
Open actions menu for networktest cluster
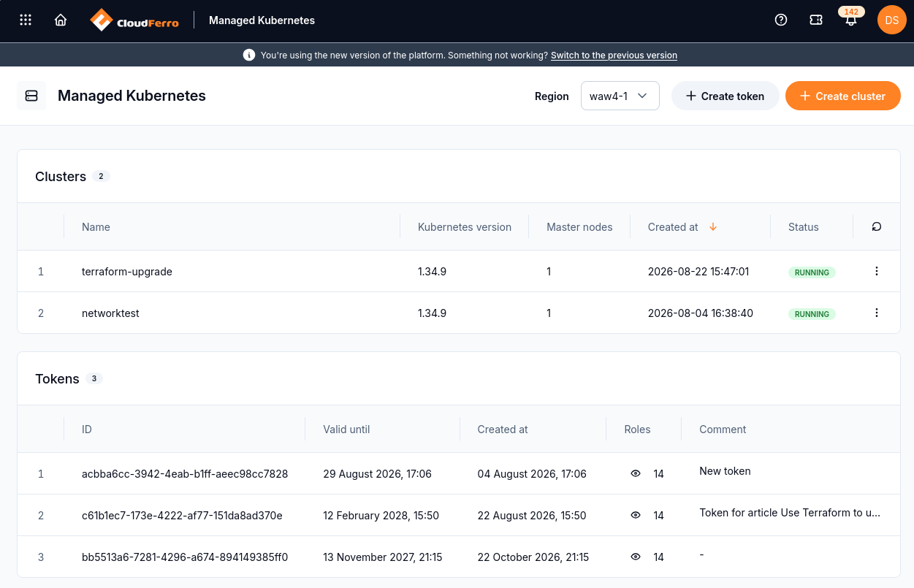pyautogui.click(x=877, y=313)
